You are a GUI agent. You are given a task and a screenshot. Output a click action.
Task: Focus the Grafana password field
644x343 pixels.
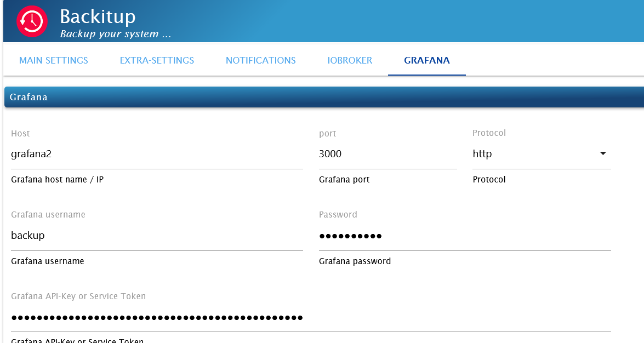point(465,236)
